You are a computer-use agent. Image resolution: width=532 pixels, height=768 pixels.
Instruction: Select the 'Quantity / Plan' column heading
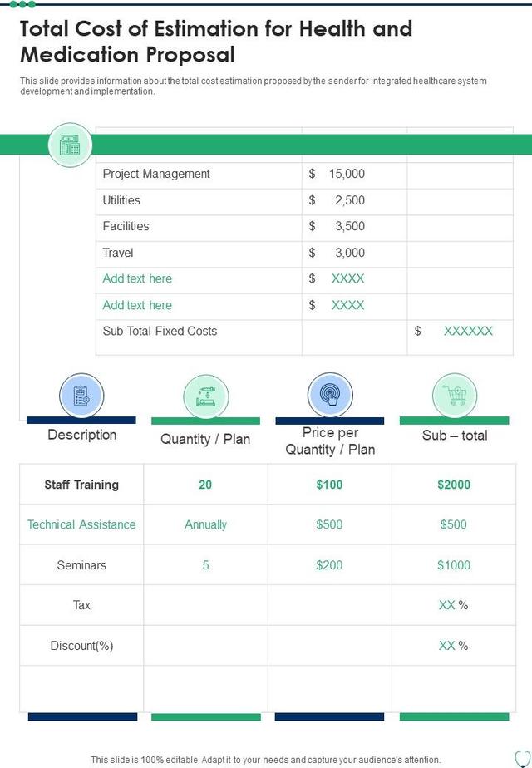[205, 439]
